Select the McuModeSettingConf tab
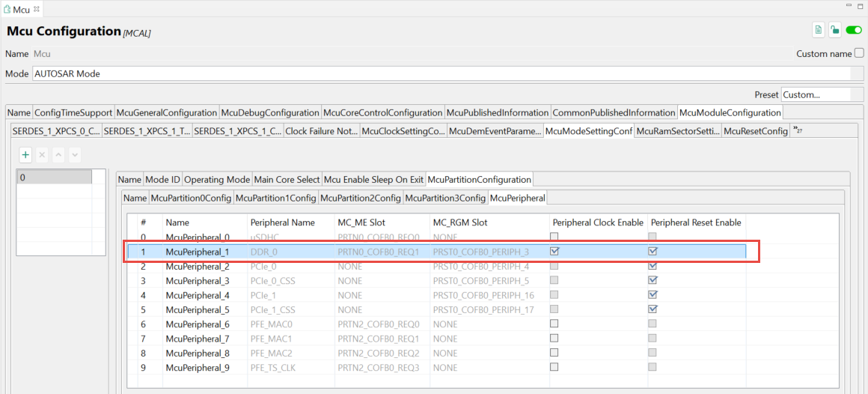This screenshot has width=868, height=394. point(589,131)
